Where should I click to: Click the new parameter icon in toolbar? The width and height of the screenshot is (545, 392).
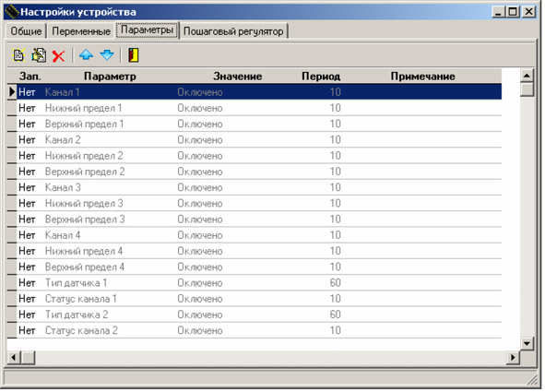coord(18,55)
